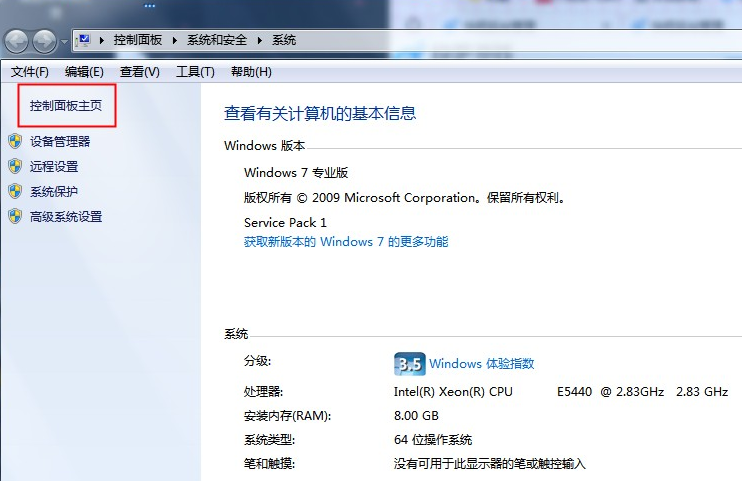Image resolution: width=742 pixels, height=481 pixels.
Task: Select the 系统和安全 breadcrumb in address bar
Action: point(219,41)
